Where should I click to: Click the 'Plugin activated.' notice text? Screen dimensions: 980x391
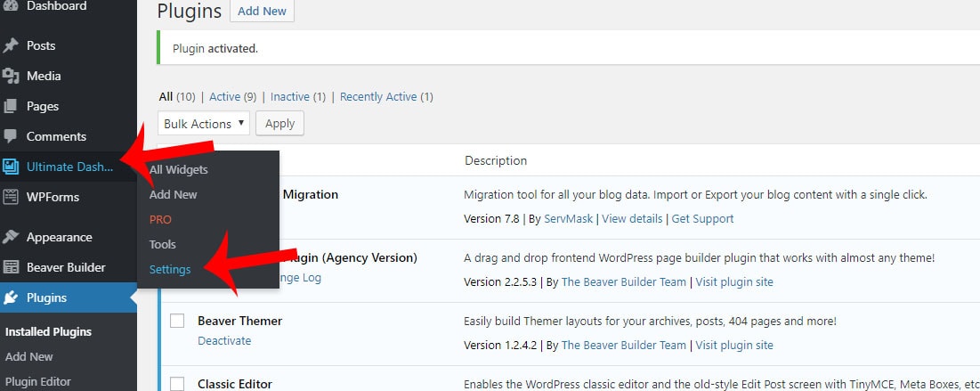click(x=215, y=48)
